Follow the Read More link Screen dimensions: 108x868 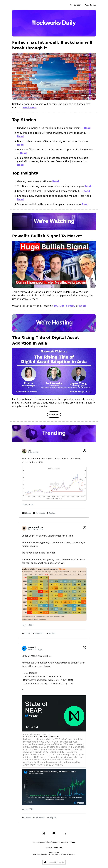pyautogui.click(x=29, y=107)
